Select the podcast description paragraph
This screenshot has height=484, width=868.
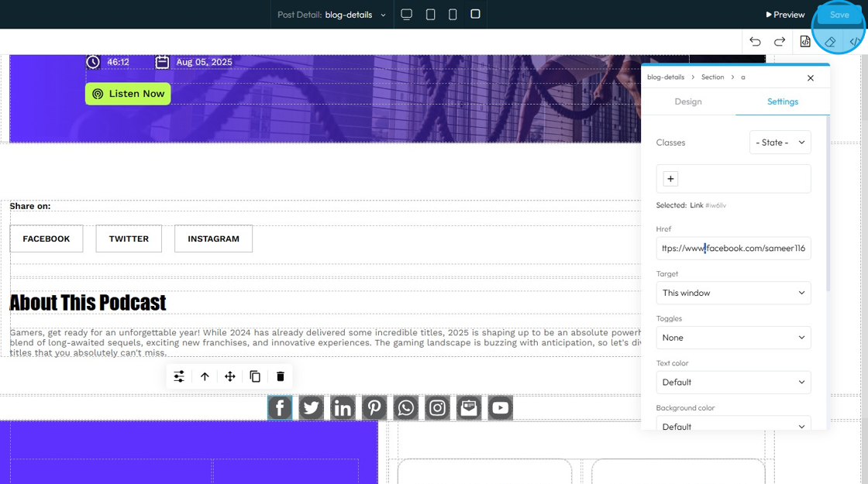coord(325,342)
